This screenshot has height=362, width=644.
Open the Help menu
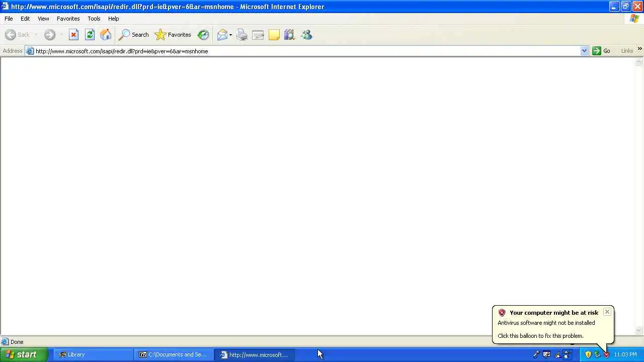point(114,19)
